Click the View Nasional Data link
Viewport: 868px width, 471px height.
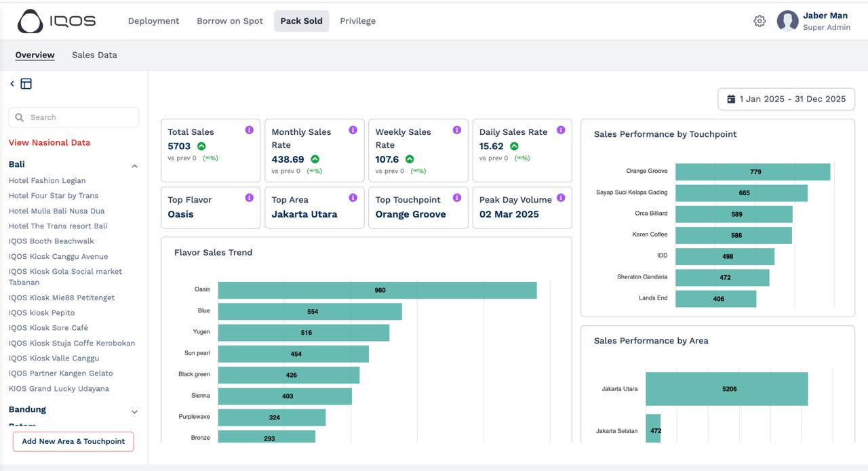50,142
